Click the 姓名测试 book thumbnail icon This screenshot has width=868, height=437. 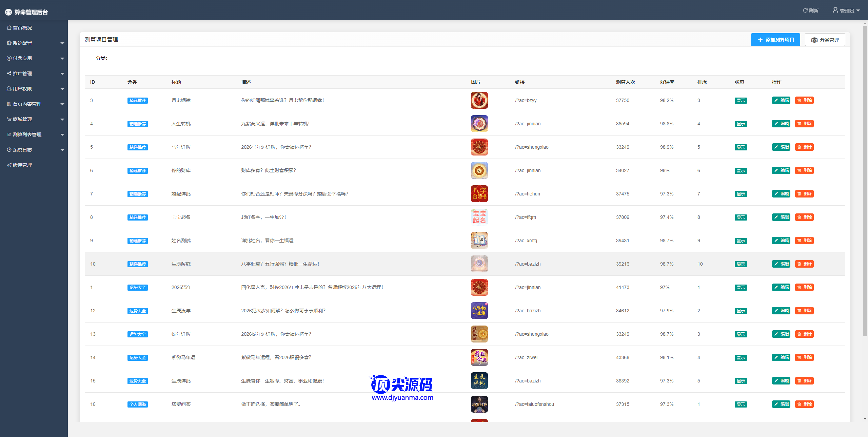click(479, 241)
